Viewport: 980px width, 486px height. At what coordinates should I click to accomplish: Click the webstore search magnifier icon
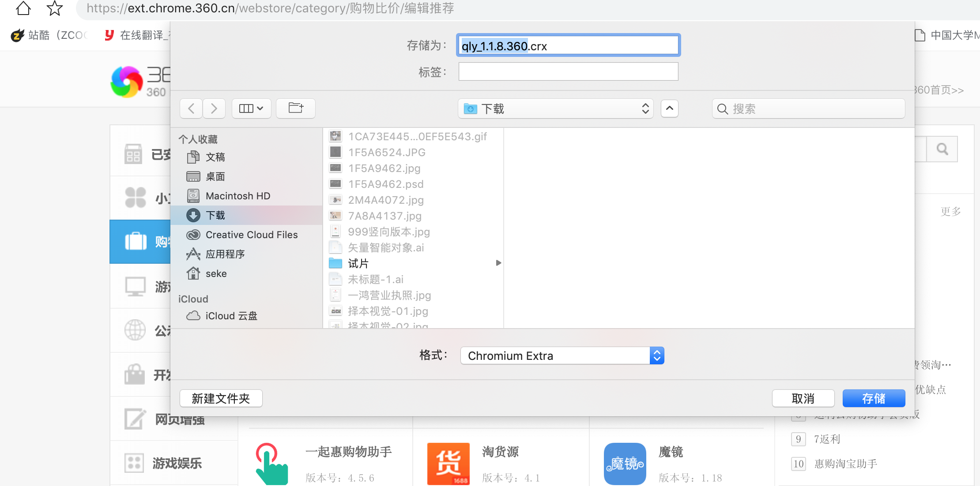942,150
